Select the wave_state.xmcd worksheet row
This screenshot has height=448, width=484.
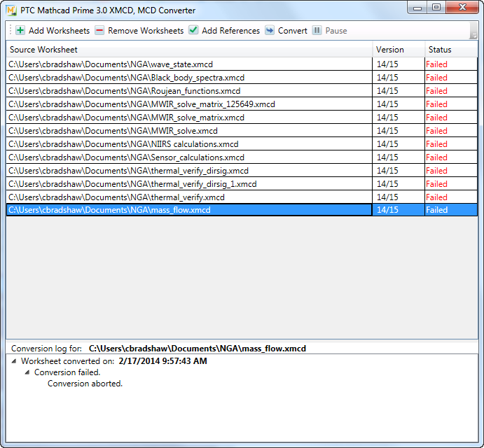coord(242,64)
